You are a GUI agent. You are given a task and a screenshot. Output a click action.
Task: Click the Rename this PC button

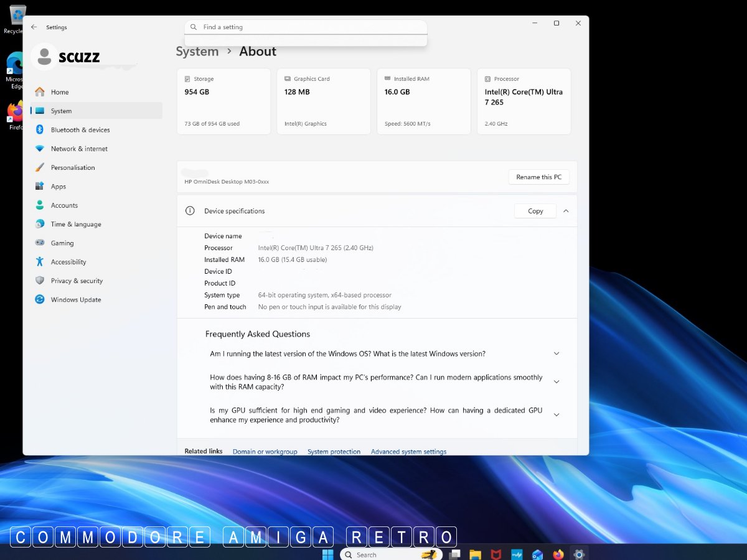[538, 177]
